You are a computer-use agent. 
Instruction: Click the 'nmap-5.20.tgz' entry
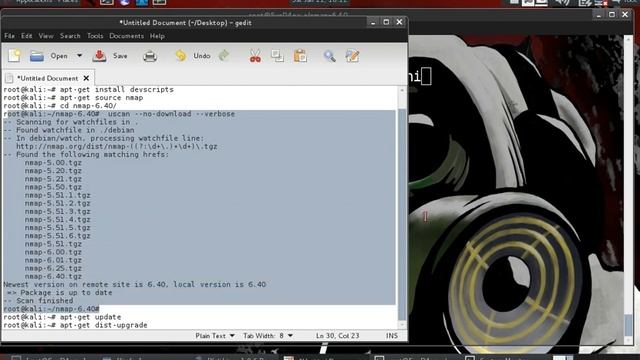[x=53, y=171]
